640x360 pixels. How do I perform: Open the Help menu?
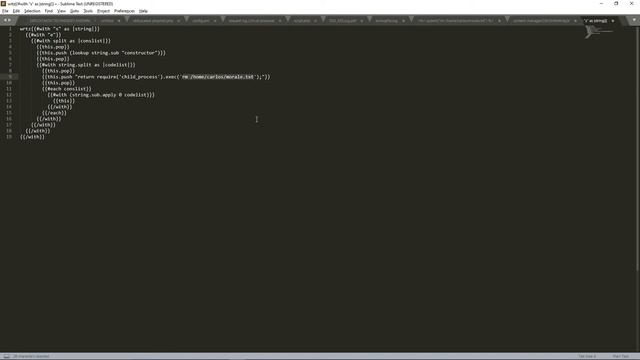point(143,11)
